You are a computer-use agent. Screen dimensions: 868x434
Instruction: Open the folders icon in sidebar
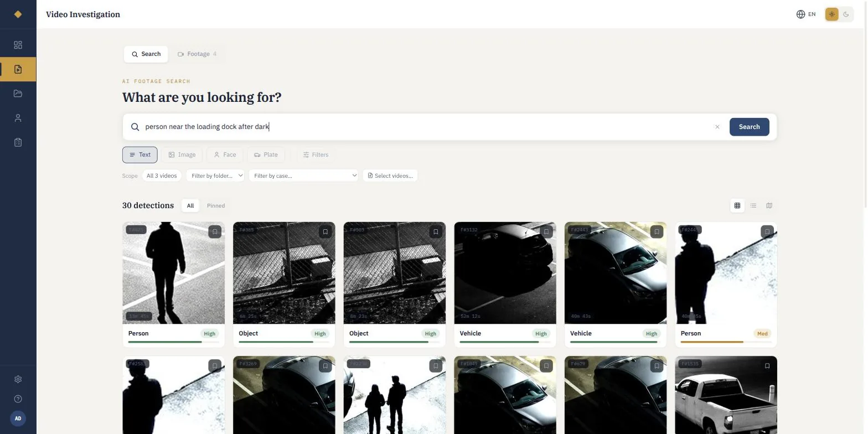[x=18, y=94]
